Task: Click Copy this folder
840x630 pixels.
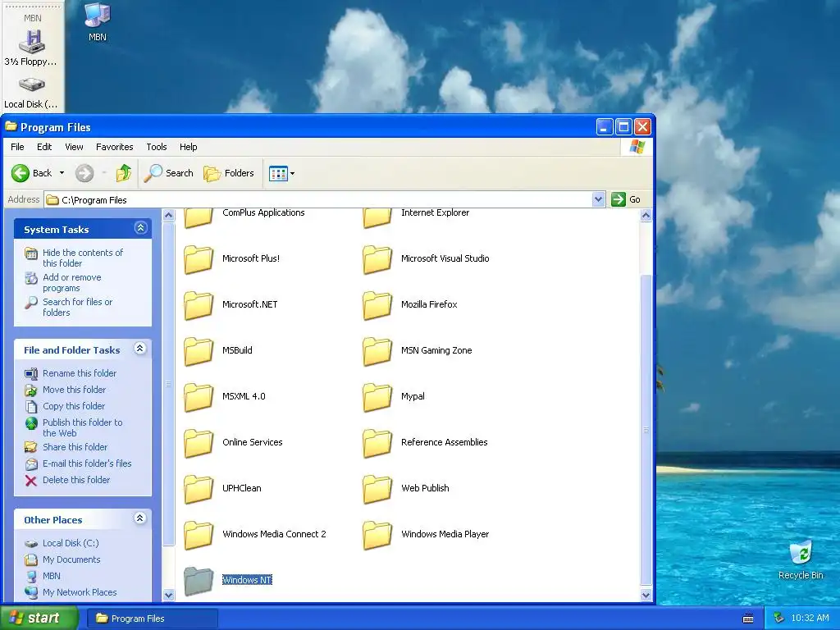Action: (x=73, y=406)
